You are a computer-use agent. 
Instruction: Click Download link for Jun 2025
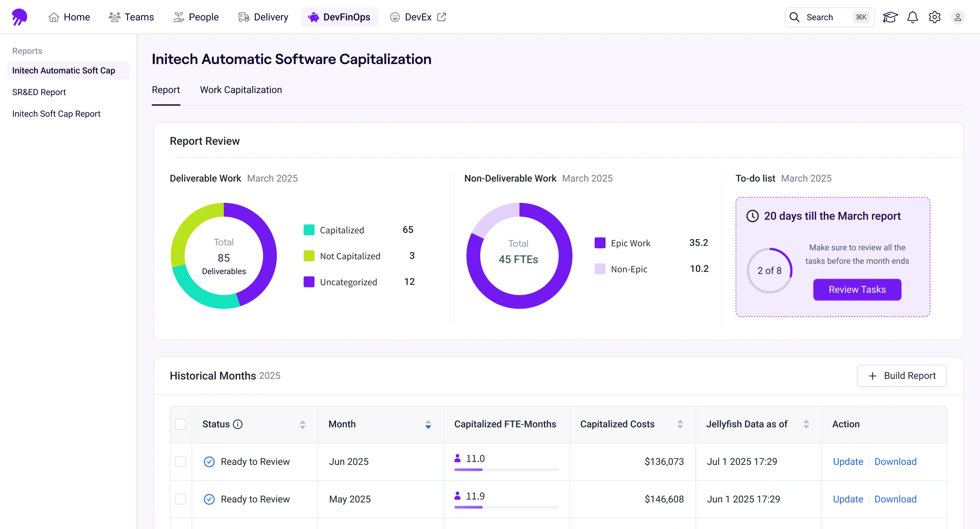[x=895, y=462]
